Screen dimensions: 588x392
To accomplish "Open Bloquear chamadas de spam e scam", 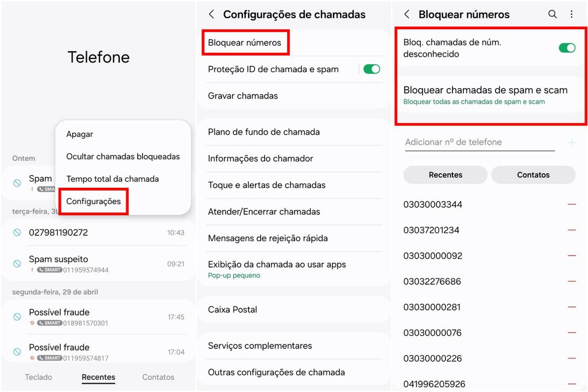I will pos(491,95).
